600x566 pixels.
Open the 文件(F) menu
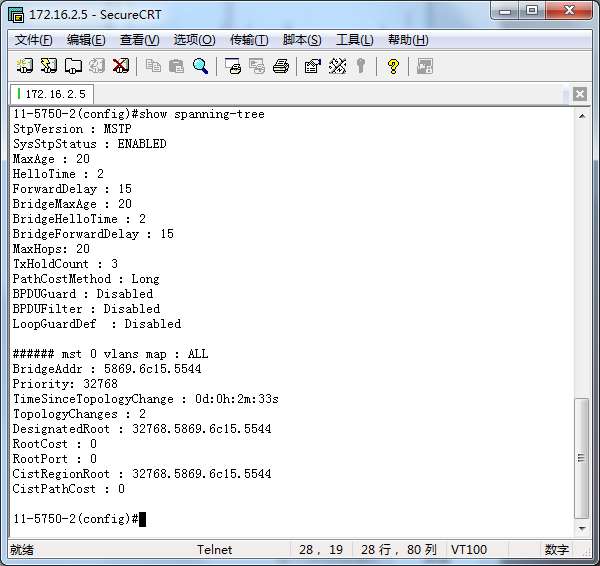34,40
